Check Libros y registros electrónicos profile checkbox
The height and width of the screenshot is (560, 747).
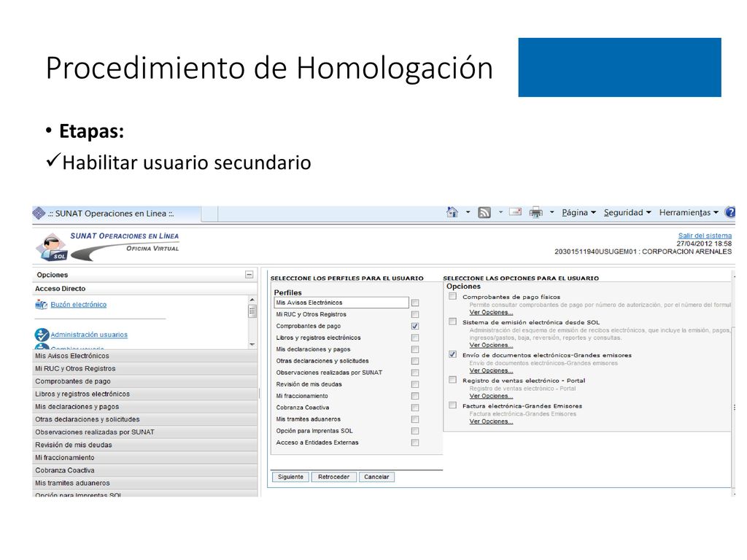[415, 338]
